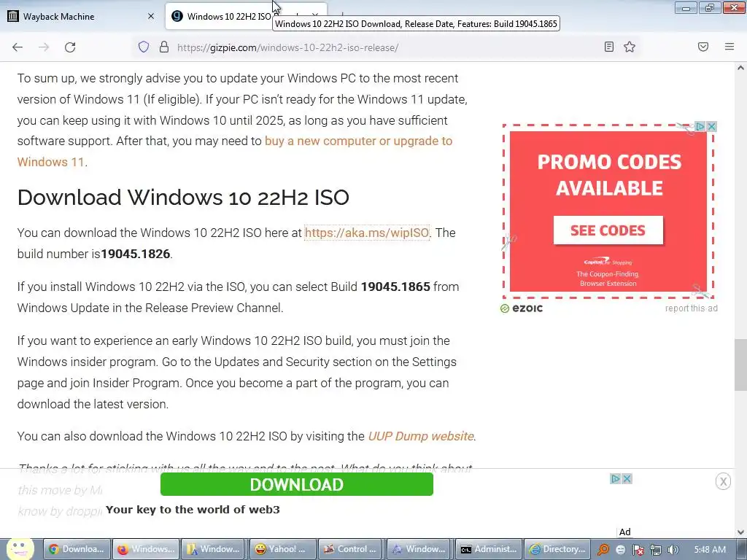Go back to the previous page
The height and width of the screenshot is (560, 747).
[18, 47]
